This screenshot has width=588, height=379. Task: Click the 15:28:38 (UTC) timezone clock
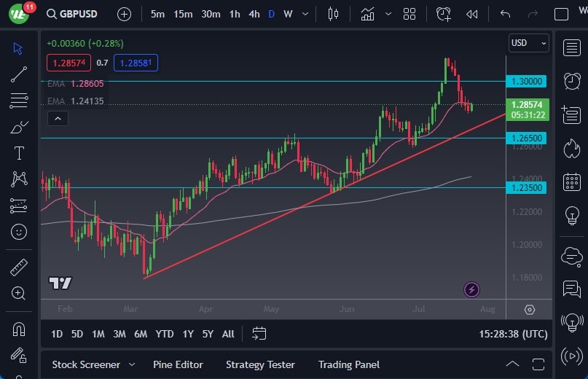pos(513,334)
